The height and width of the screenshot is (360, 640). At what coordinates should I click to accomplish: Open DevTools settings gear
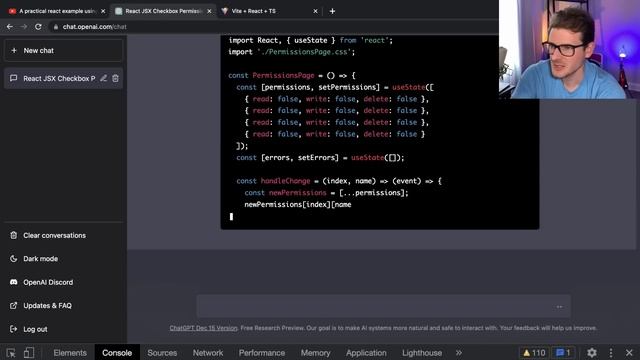[592, 353]
